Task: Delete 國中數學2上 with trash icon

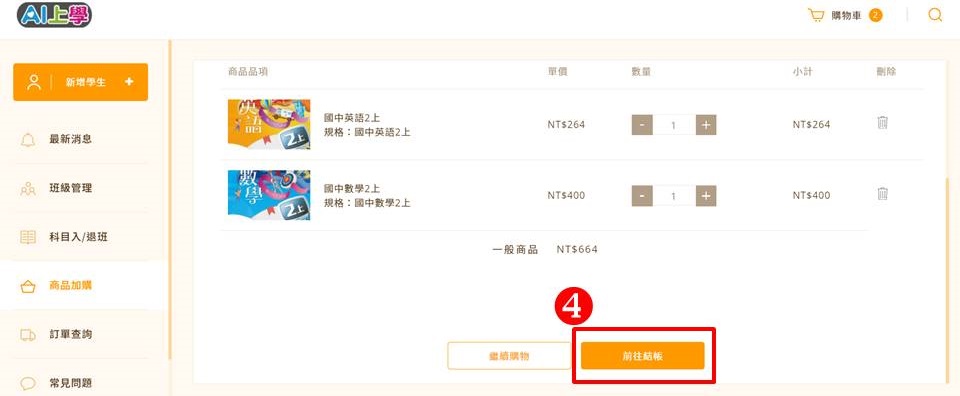Action: pos(882,194)
